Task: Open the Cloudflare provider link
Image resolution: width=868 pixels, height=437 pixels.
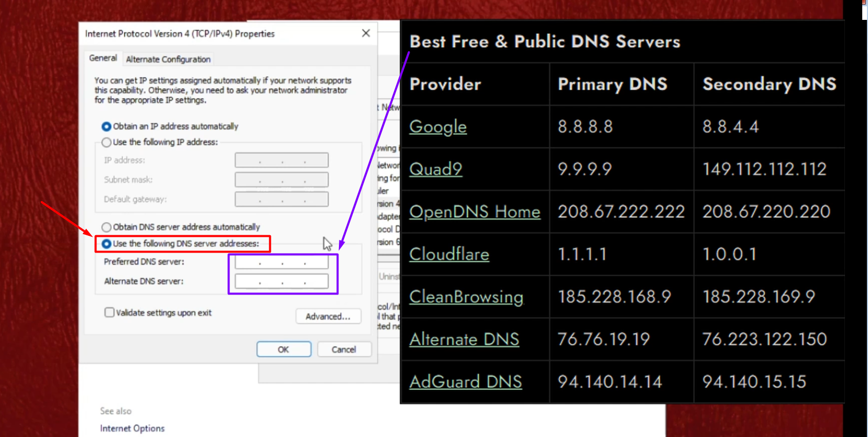Action: 449,254
